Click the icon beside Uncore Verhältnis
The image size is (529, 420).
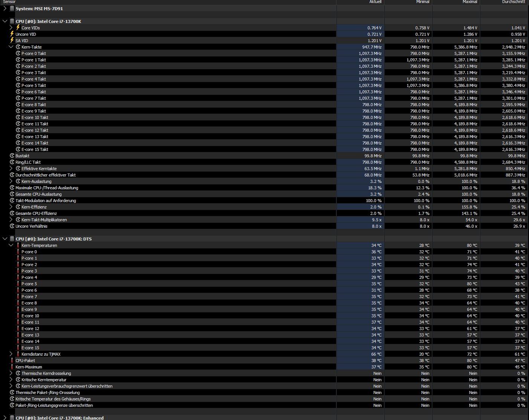pos(12,226)
